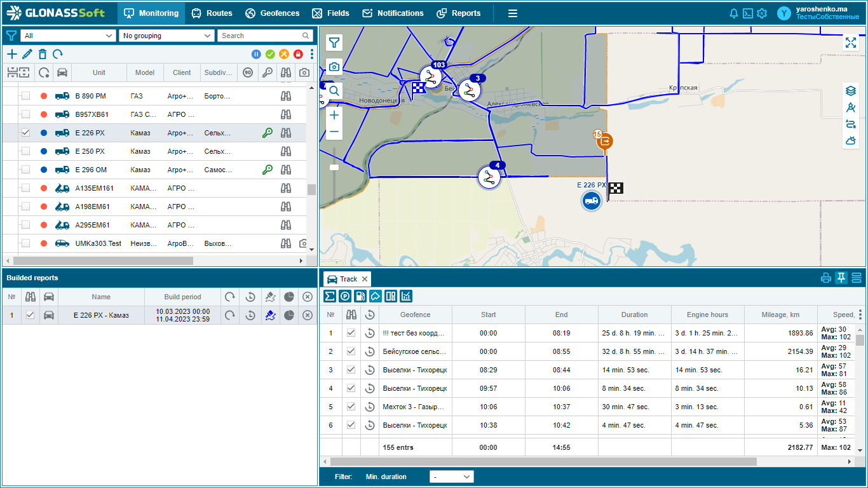The width and height of the screenshot is (868, 488).
Task: Open user account yaroshenko.ma menu
Action: point(819,13)
